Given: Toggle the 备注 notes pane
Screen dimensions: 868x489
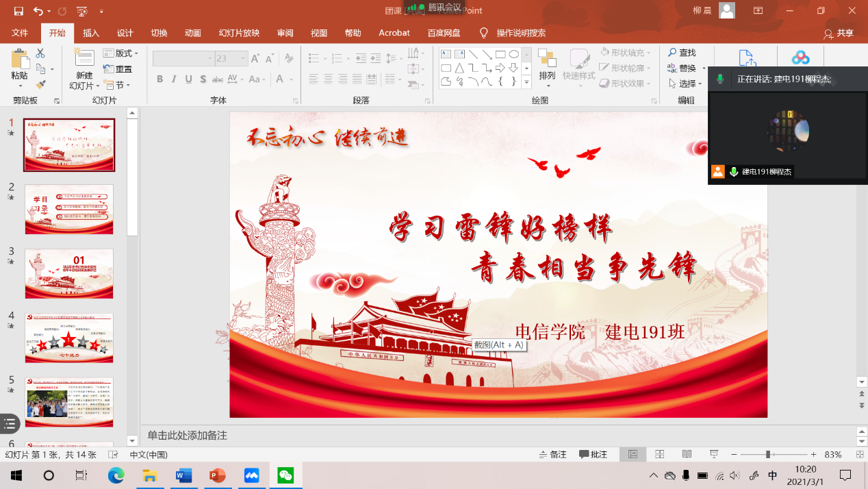Looking at the screenshot, I should 552,455.
